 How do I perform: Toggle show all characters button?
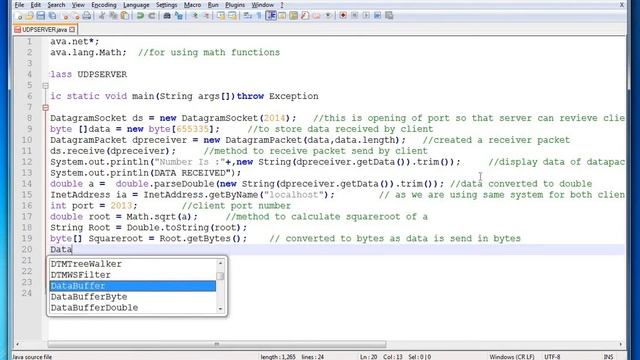point(259,16)
